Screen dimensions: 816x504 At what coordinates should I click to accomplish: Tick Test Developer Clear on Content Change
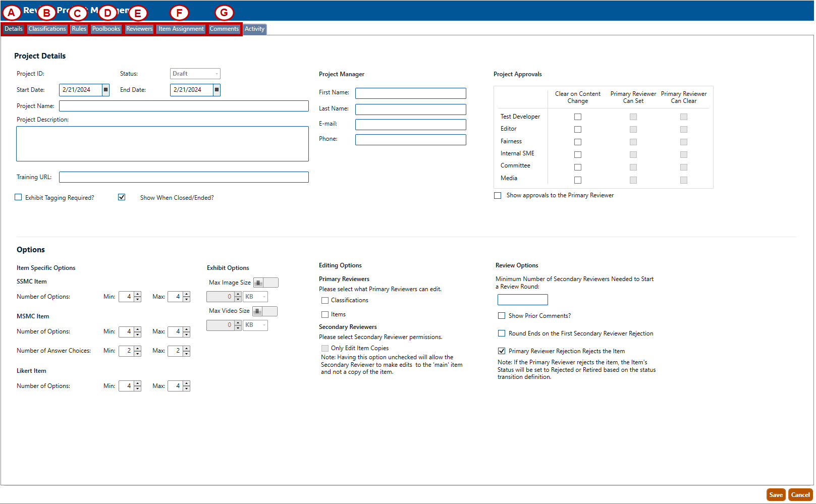578,117
